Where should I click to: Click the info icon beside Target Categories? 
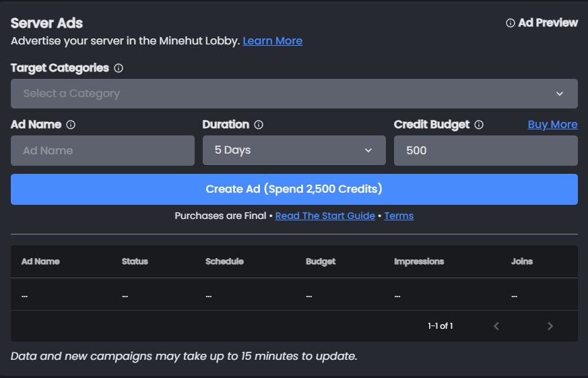pyautogui.click(x=119, y=68)
